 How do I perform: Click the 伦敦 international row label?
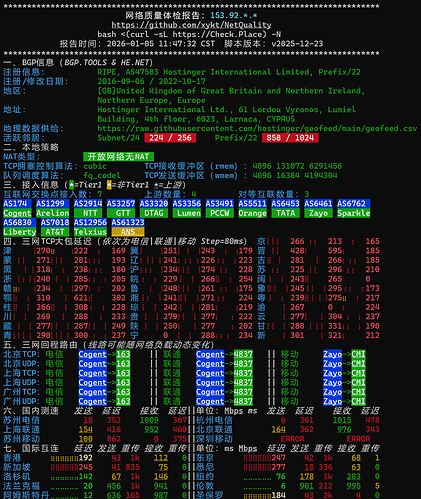coord(205,486)
